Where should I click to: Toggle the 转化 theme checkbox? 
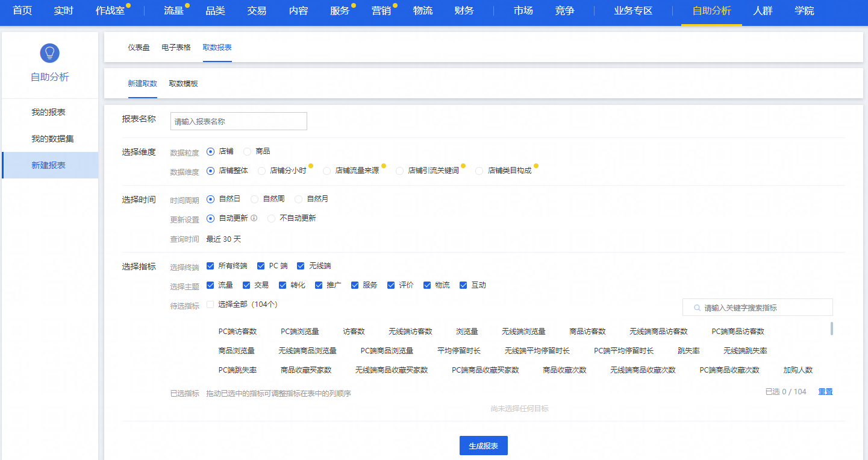pyautogui.click(x=283, y=285)
